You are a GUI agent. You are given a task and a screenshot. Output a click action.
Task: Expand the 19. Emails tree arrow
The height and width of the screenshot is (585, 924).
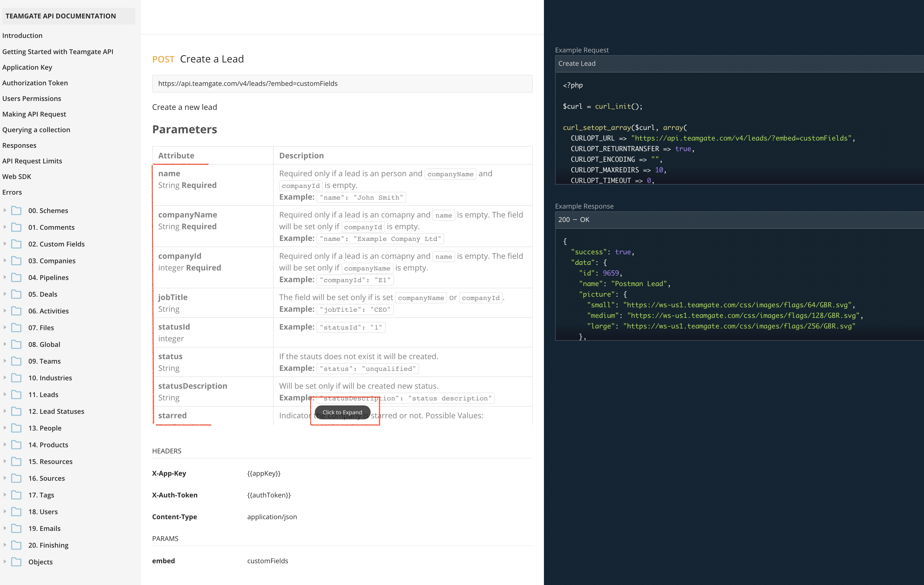pyautogui.click(x=5, y=528)
